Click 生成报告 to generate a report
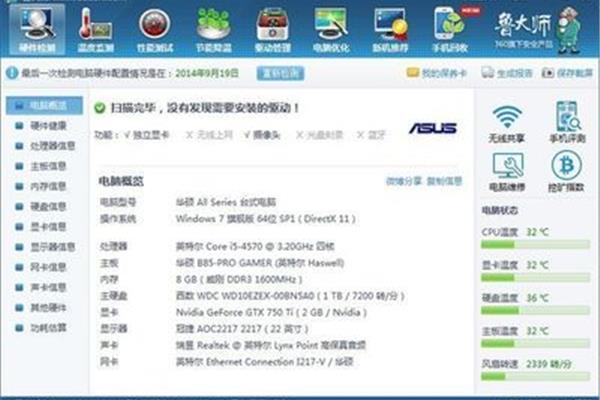Viewport: 600px width, 400px height. (x=507, y=73)
